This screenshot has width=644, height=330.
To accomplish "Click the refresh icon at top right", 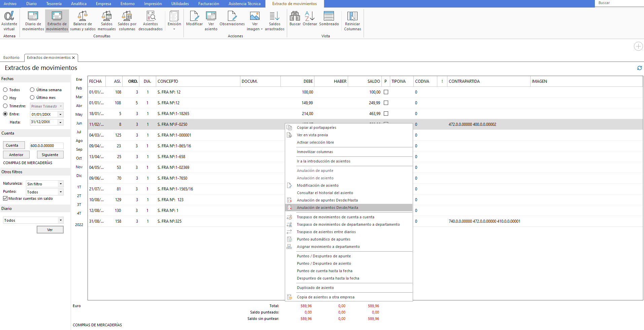I will coord(639,68).
